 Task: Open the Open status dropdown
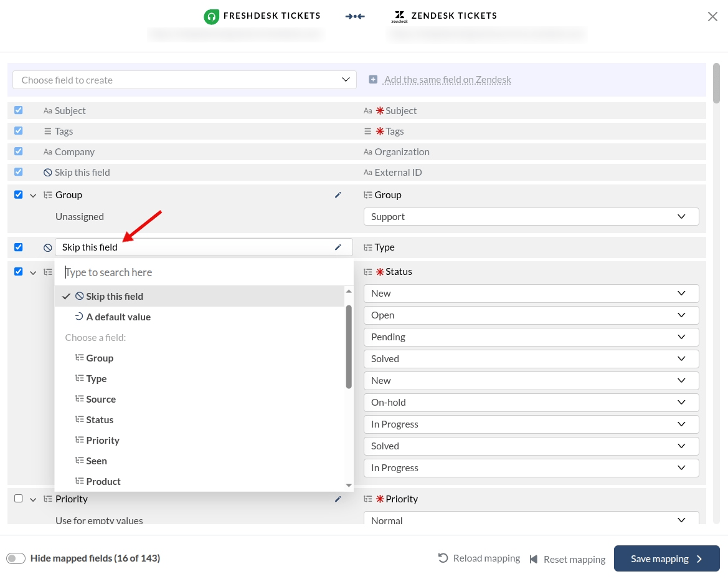(531, 315)
